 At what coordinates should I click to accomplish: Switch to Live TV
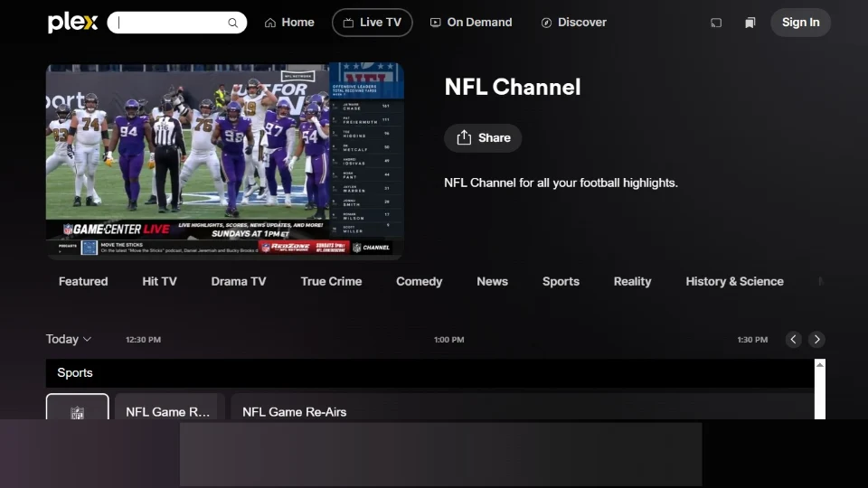click(x=372, y=23)
